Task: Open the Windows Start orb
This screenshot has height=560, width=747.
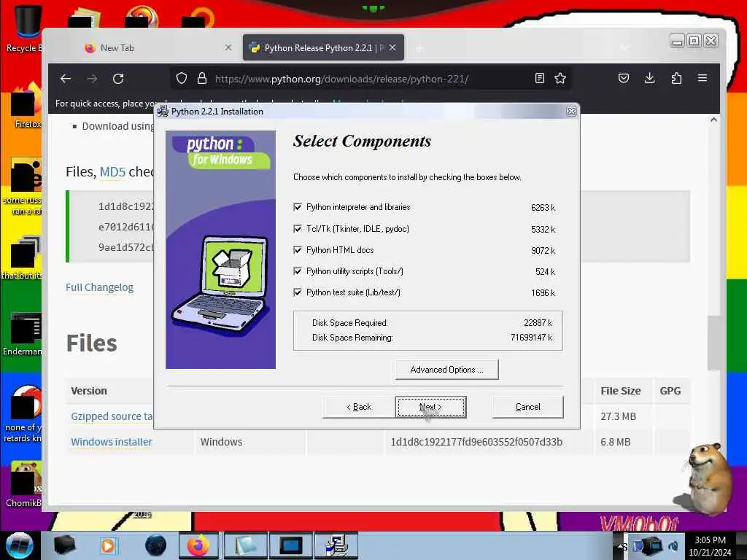Action: pyautogui.click(x=20, y=545)
